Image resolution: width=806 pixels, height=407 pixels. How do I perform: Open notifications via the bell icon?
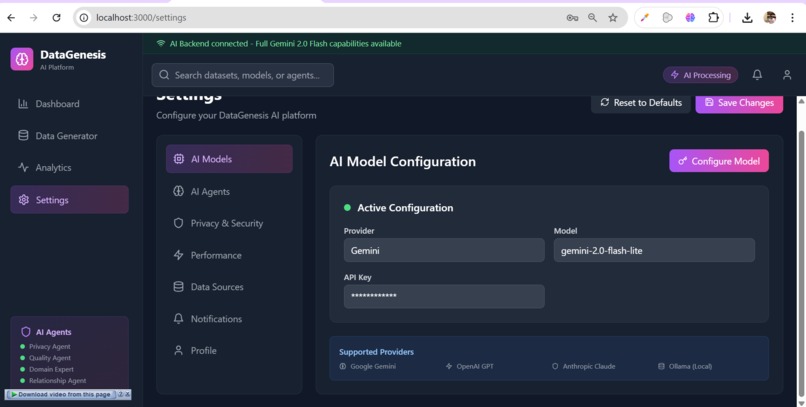point(757,75)
